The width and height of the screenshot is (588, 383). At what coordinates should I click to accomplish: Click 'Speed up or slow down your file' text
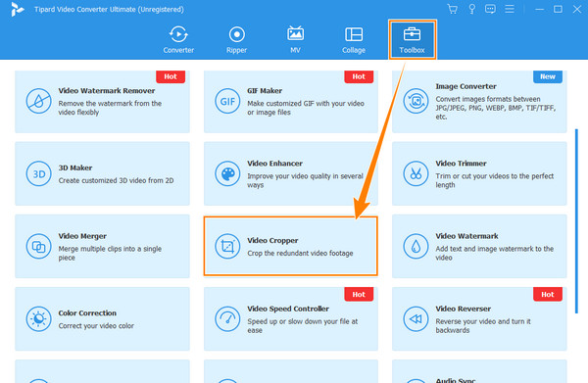pyautogui.click(x=302, y=326)
